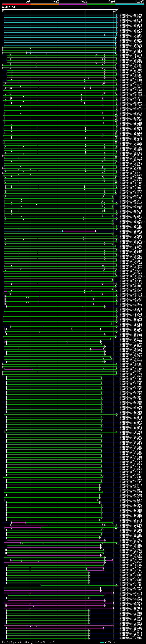Select the UniRef100_B4F8U3 label

tap(131, 585)
